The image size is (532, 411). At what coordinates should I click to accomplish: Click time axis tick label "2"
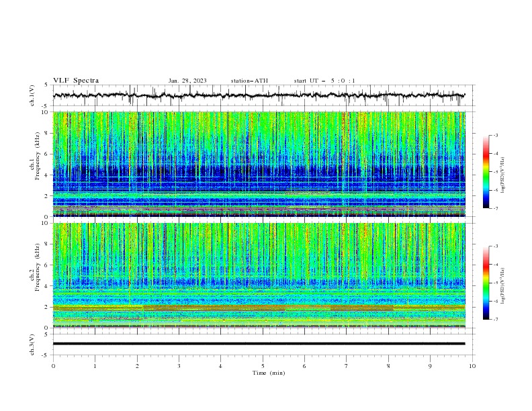137,366
